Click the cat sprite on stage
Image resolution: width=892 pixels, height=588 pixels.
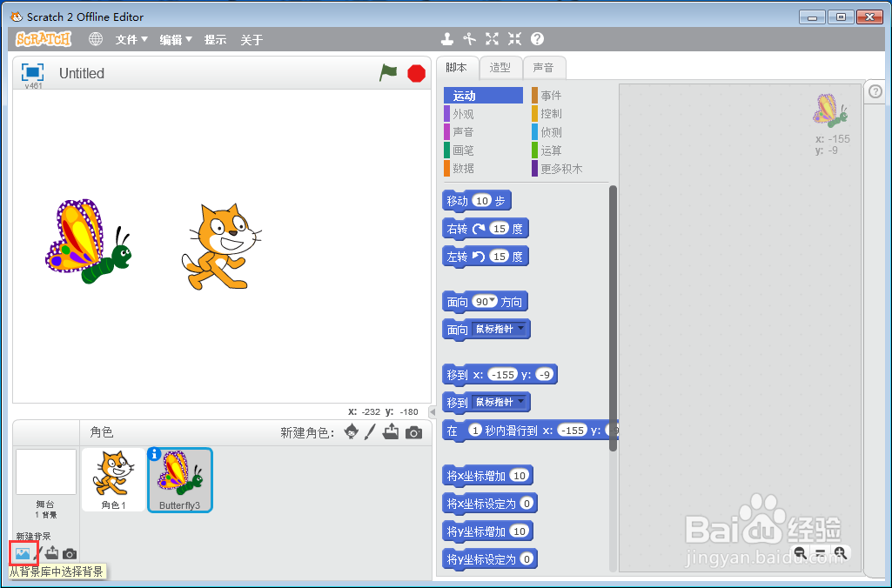click(222, 246)
